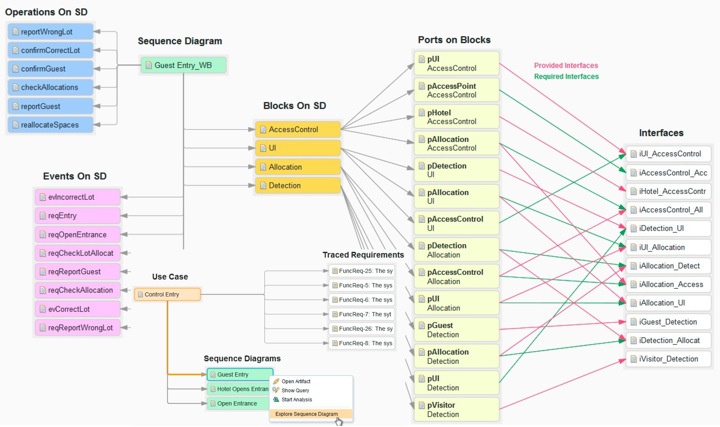Click the Required Interfaces legend label

click(x=566, y=77)
